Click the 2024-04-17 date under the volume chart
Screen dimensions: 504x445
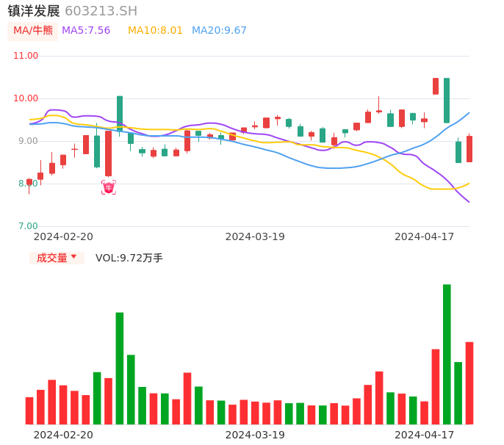tap(425, 434)
